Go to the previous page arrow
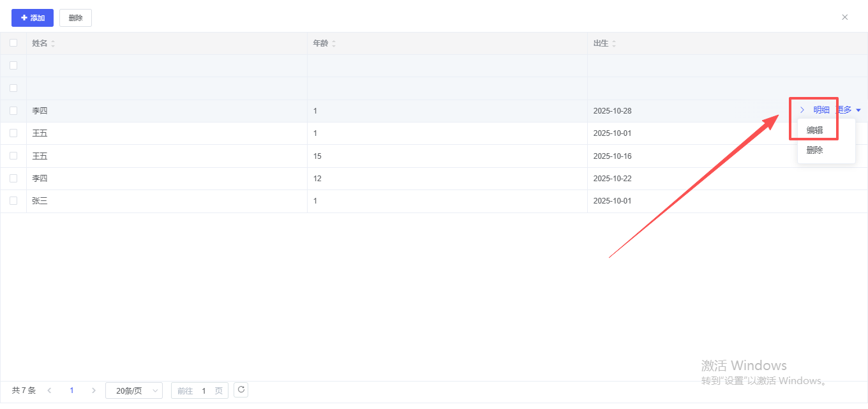 click(49, 390)
